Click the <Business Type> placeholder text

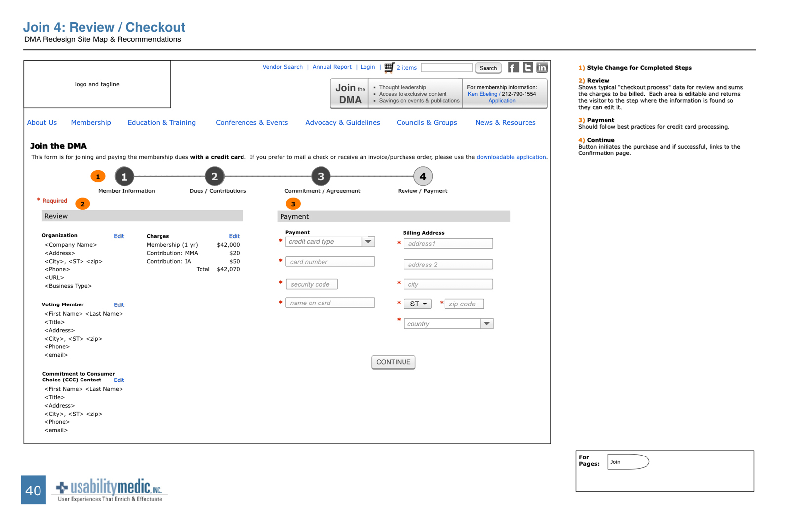(68, 286)
